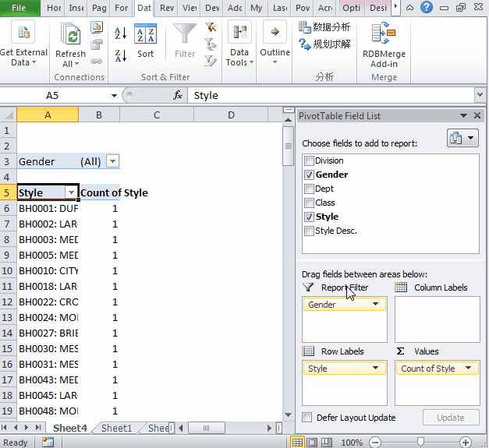
Task: Check the Division field
Action: [309, 161]
